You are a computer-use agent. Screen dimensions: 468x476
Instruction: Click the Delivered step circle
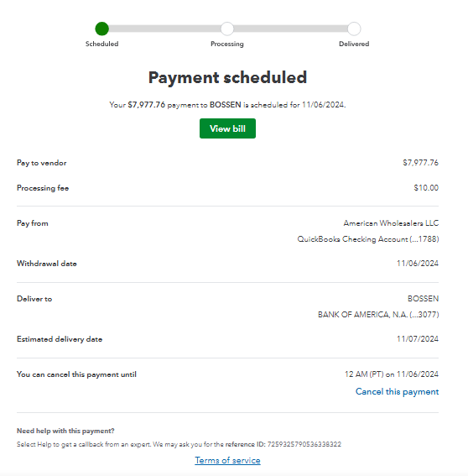click(x=354, y=29)
